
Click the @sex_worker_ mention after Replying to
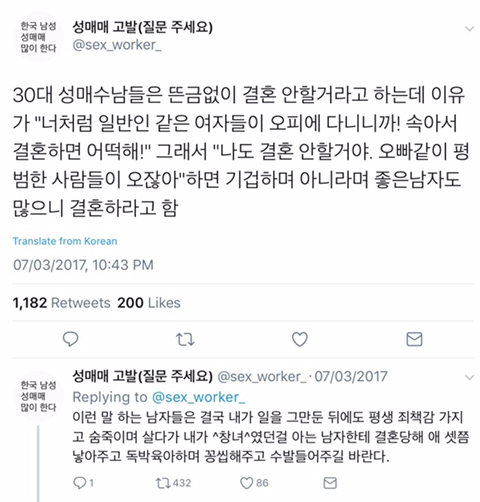point(198,397)
